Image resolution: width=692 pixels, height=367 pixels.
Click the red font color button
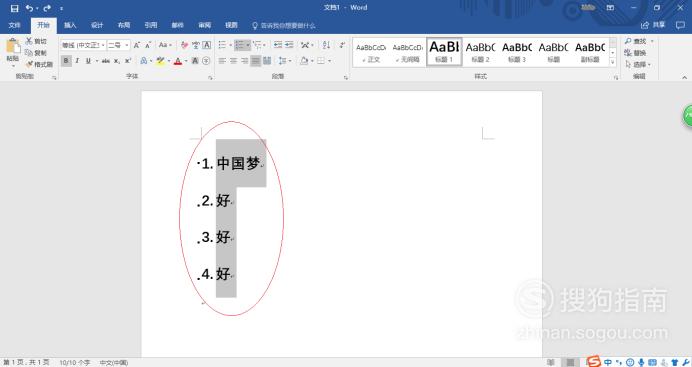tap(178, 61)
